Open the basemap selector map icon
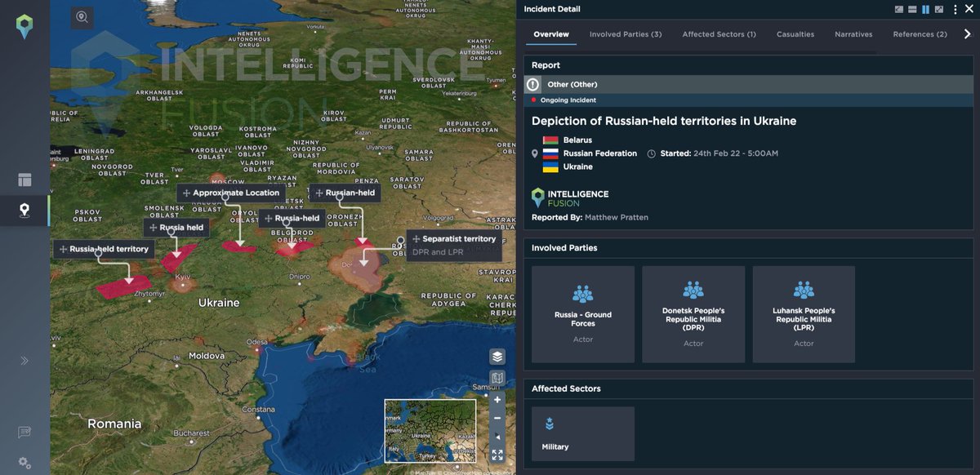 tap(497, 378)
